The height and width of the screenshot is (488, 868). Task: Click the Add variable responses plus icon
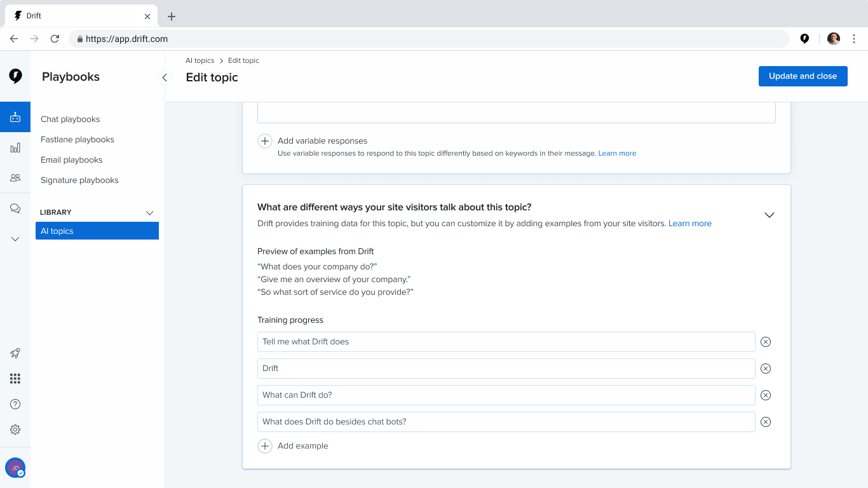(265, 141)
